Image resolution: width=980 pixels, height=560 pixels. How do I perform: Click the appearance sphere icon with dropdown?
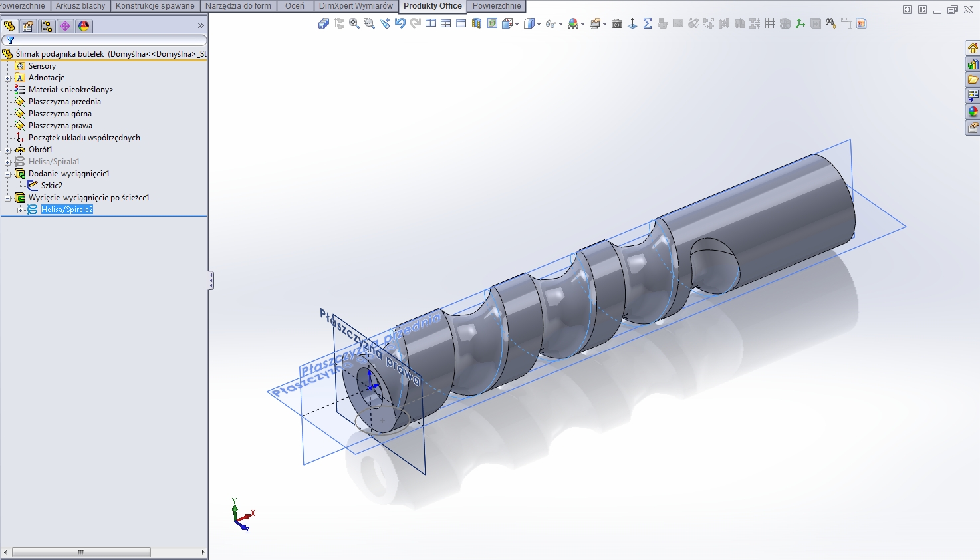point(574,23)
